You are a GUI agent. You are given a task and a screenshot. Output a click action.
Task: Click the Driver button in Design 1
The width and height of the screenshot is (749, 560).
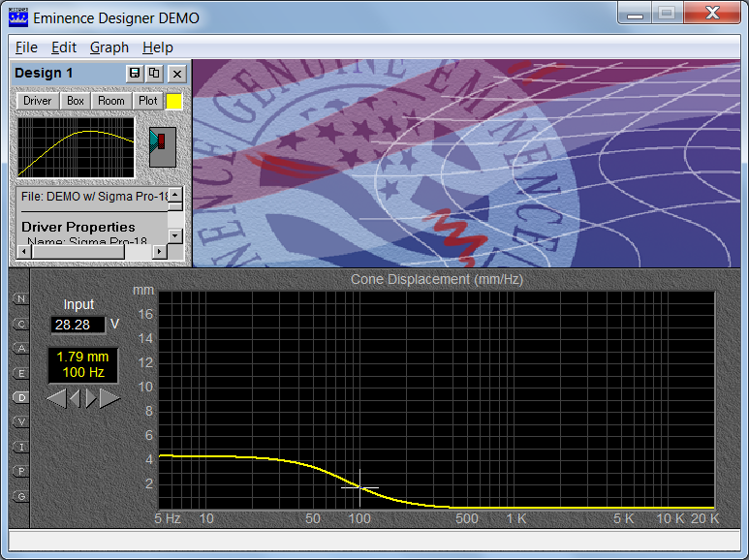[x=37, y=101]
